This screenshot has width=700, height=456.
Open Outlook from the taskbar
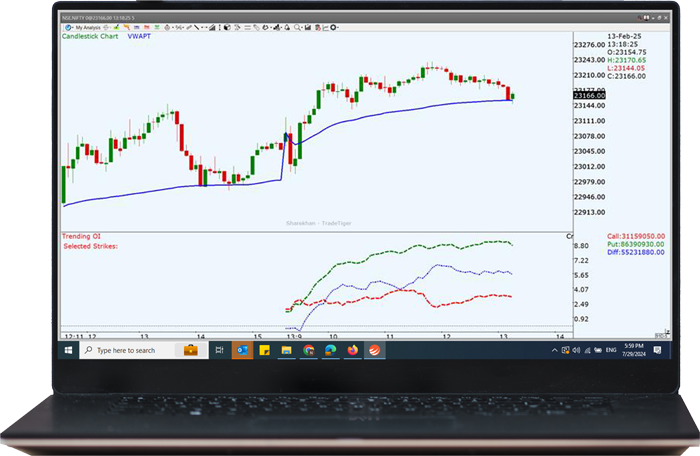[x=242, y=351]
